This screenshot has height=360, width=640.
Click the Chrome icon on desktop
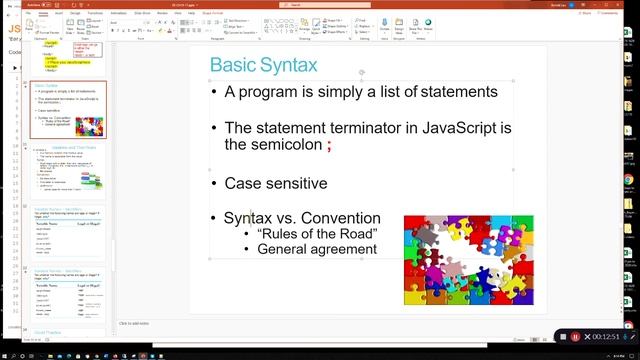coord(629,180)
